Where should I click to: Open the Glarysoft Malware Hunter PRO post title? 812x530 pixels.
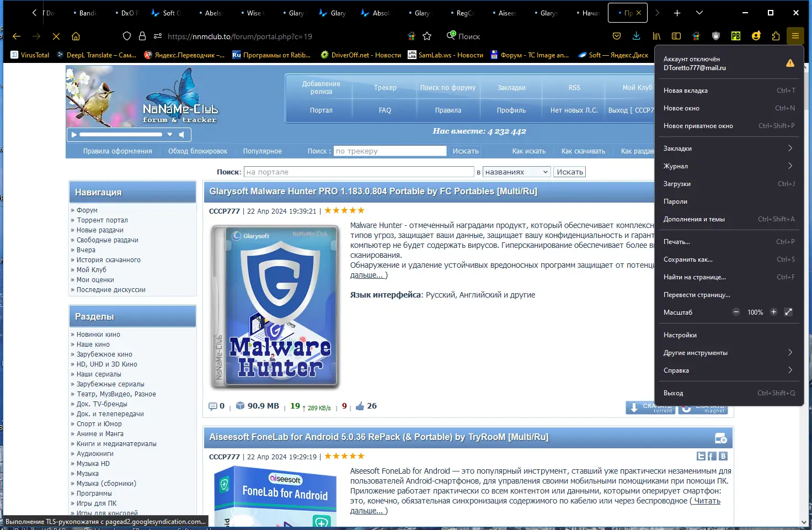(x=373, y=192)
